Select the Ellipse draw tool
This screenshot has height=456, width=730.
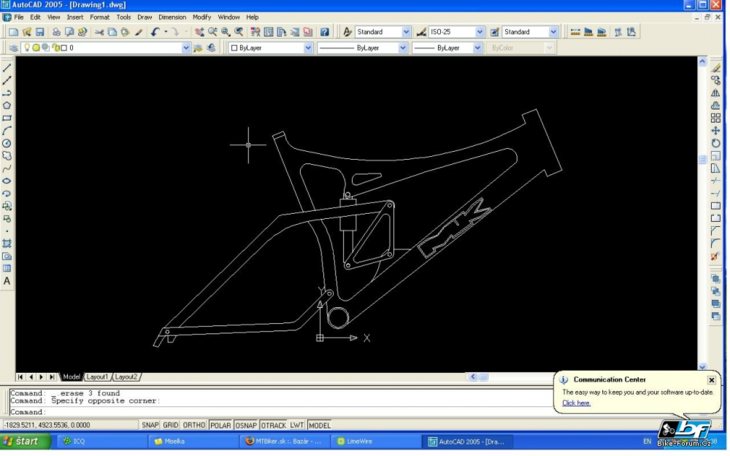point(7,181)
